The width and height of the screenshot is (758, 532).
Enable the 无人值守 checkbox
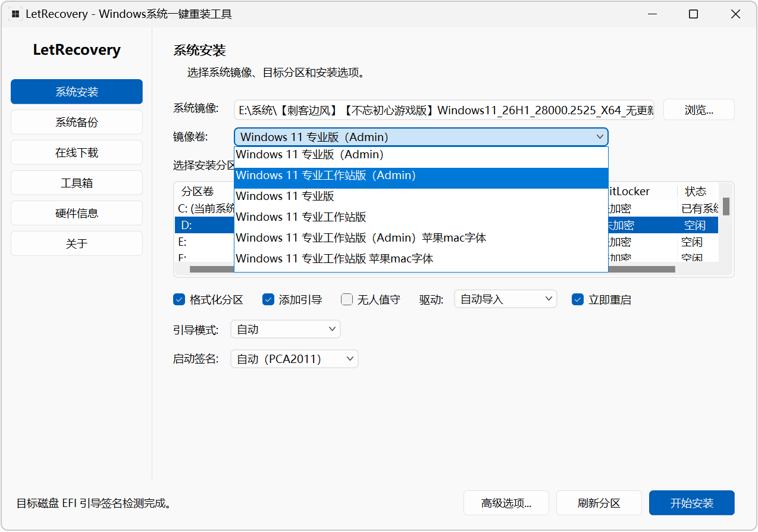coord(347,299)
